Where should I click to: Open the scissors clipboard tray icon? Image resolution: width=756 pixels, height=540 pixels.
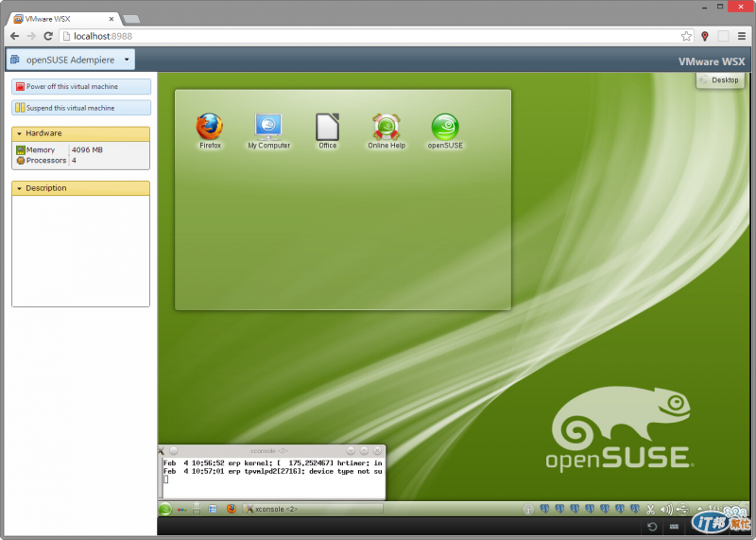click(x=650, y=509)
